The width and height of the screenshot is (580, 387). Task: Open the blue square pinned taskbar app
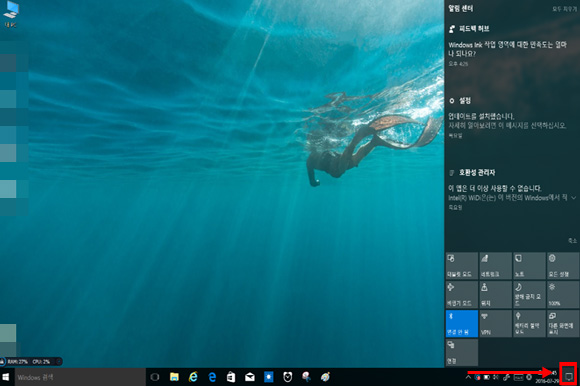point(269,377)
